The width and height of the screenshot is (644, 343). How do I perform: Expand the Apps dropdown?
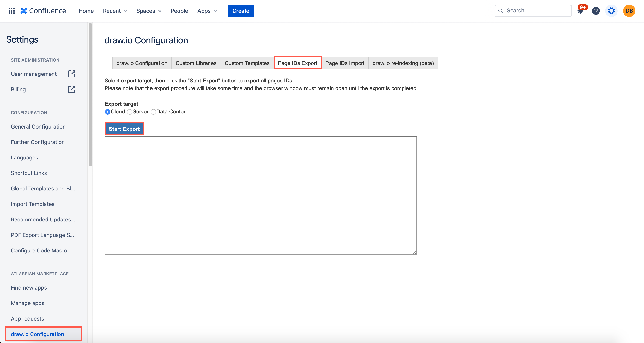coord(207,11)
